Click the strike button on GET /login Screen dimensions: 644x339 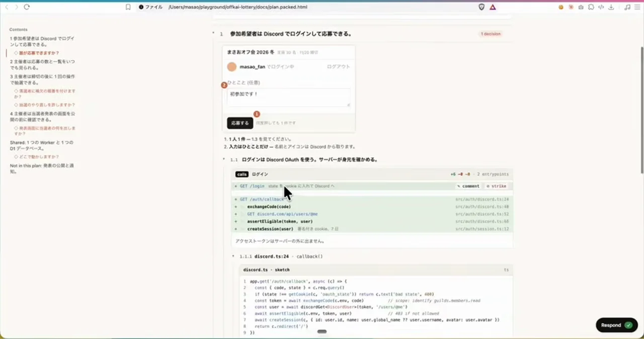point(496,186)
